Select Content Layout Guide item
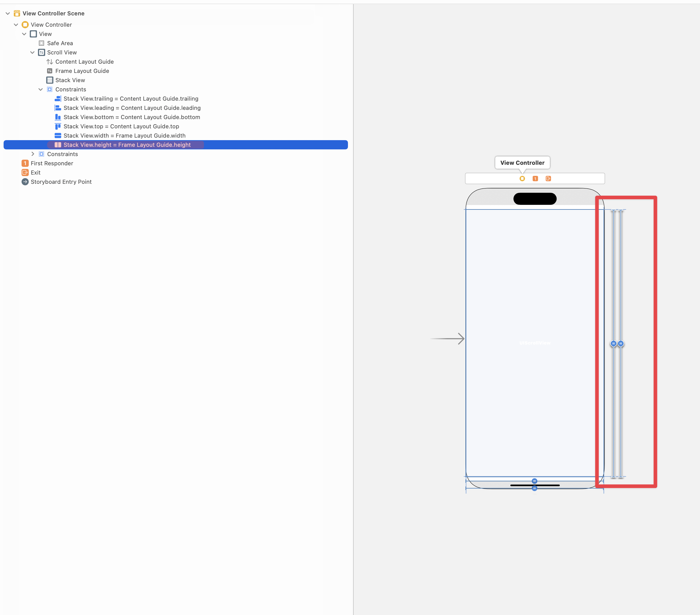This screenshot has width=700, height=615. pyautogui.click(x=84, y=62)
